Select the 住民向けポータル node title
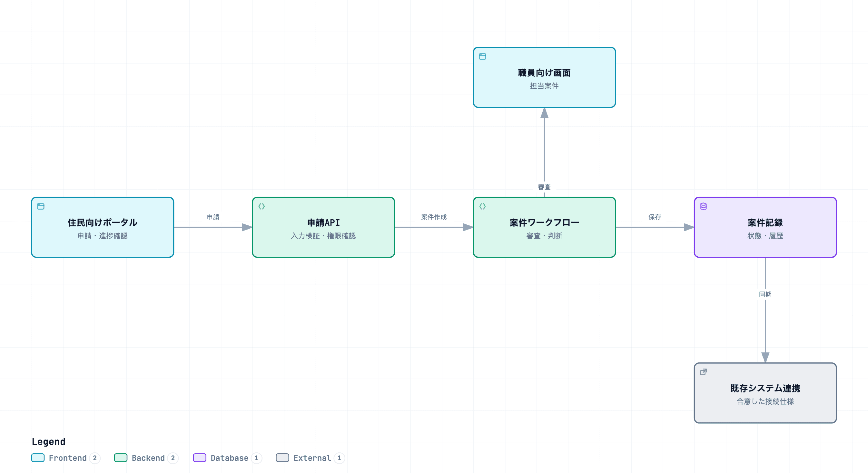The image size is (868, 474). pos(103,222)
